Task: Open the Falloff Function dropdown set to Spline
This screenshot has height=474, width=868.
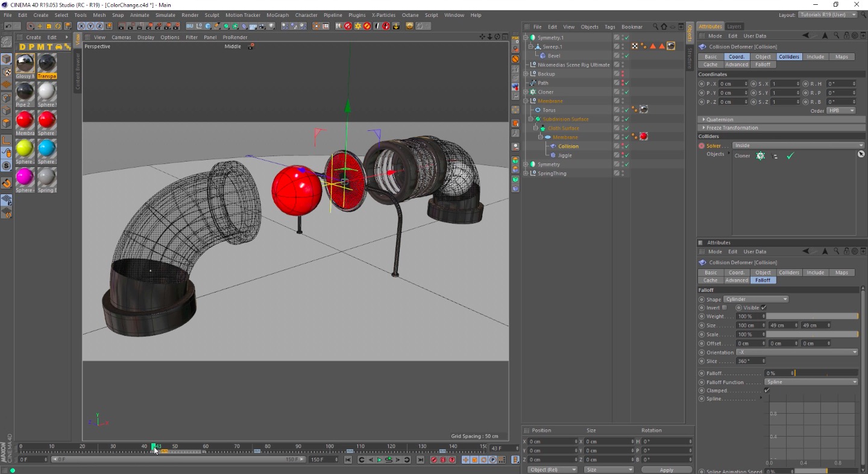Action: (x=811, y=382)
